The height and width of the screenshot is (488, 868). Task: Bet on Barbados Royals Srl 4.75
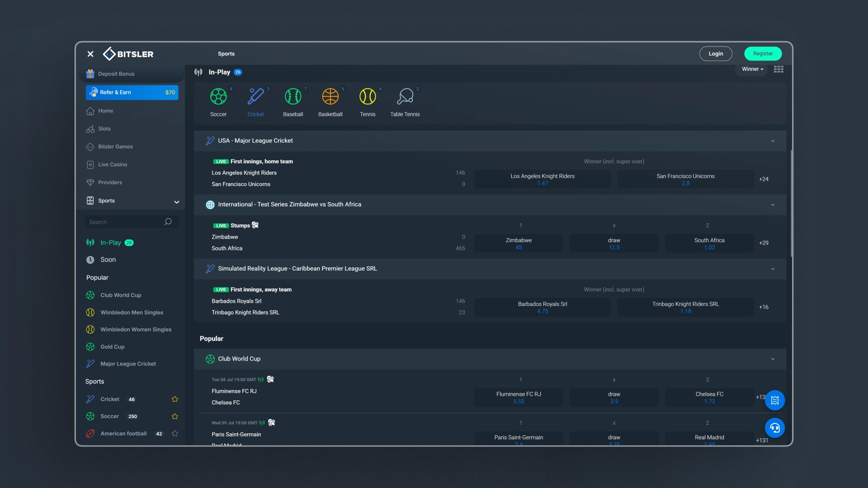542,307
